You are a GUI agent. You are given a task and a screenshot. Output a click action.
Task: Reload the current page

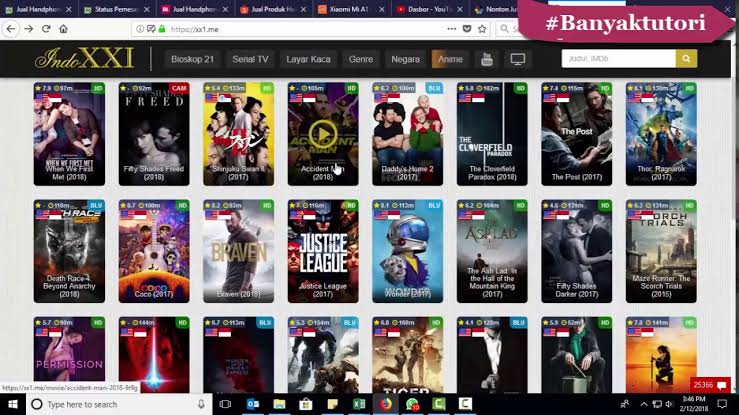pos(46,29)
